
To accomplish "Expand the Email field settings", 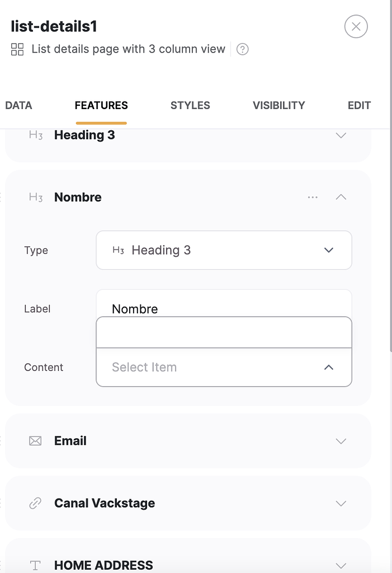I will click(341, 441).
